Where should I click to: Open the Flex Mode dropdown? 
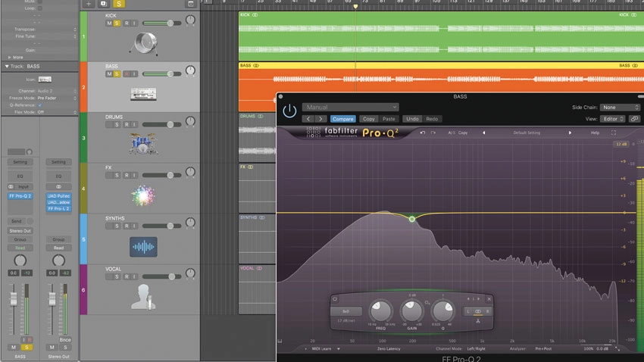[56, 112]
